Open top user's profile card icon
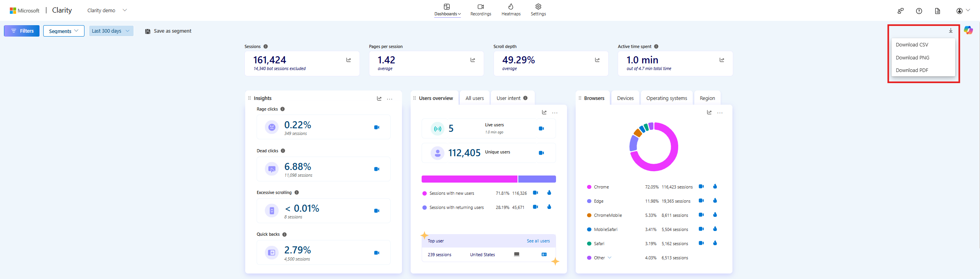Viewport: 980px width, 279px height. click(544, 254)
